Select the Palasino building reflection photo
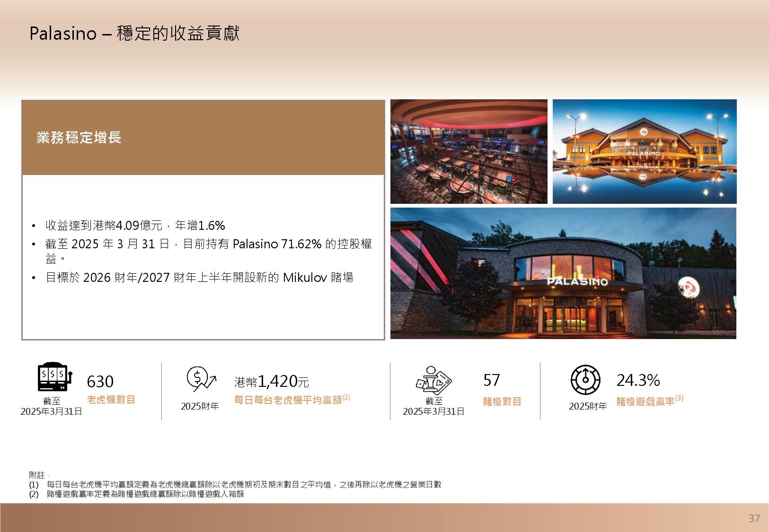769x532 pixels. click(x=644, y=151)
